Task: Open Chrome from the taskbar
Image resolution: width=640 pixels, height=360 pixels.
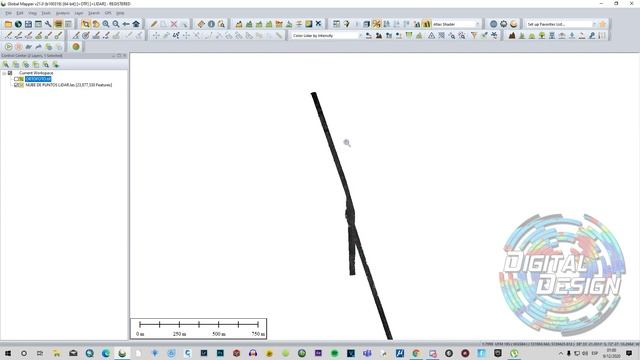Action: click(x=416, y=353)
